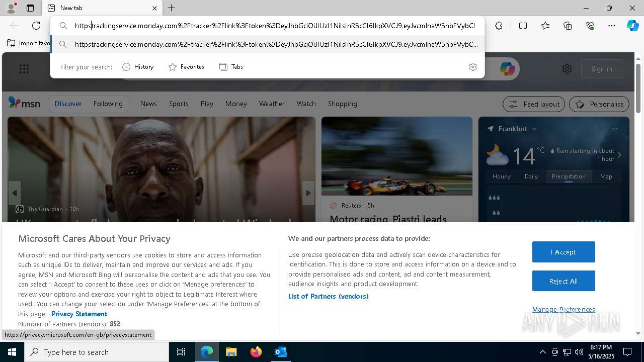This screenshot has height=362, width=644.
Task: Open Reuters motor racing article image
Action: pos(397,156)
